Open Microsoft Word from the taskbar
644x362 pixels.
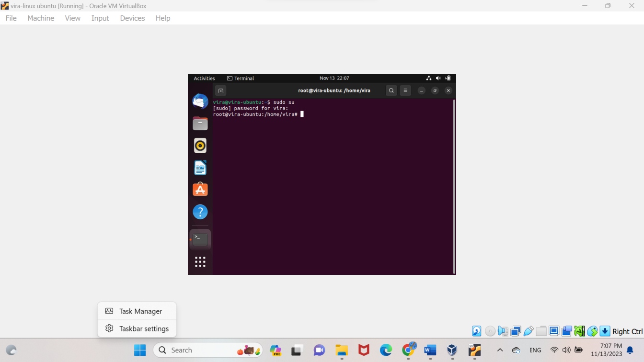tap(430, 351)
